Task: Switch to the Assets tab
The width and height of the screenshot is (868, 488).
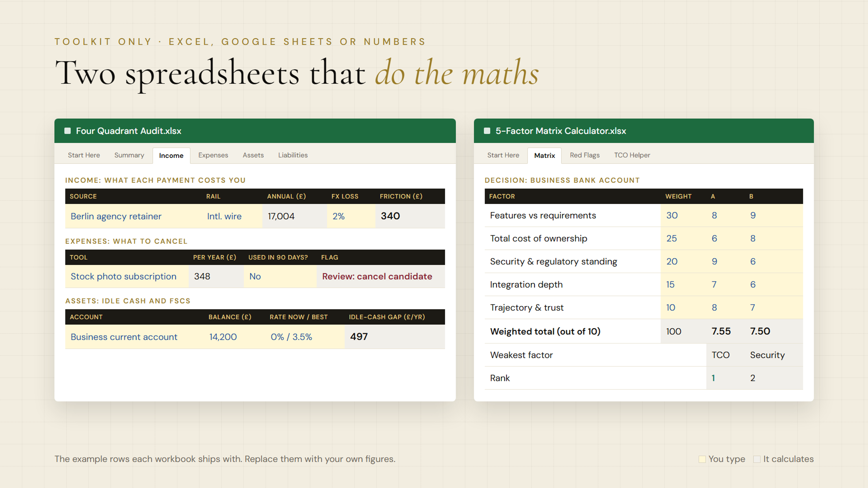Action: pyautogui.click(x=253, y=155)
